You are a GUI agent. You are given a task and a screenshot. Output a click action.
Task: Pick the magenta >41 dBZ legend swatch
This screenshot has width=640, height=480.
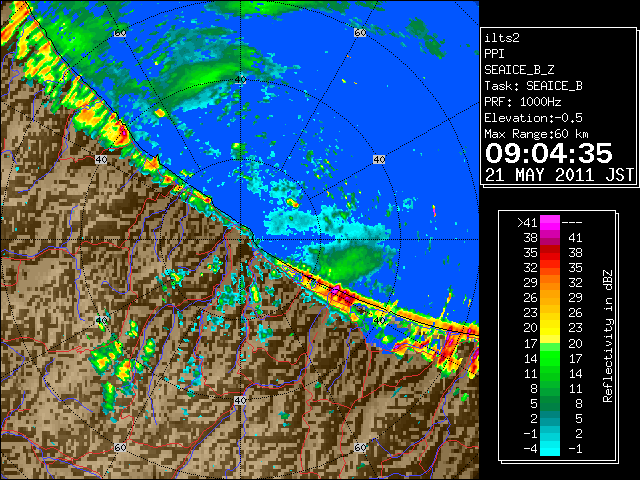[x=550, y=223]
